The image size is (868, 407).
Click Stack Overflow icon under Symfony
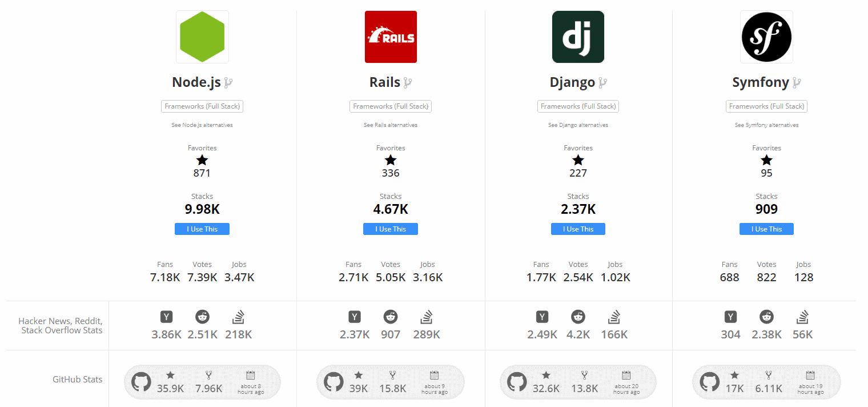pyautogui.click(x=803, y=317)
